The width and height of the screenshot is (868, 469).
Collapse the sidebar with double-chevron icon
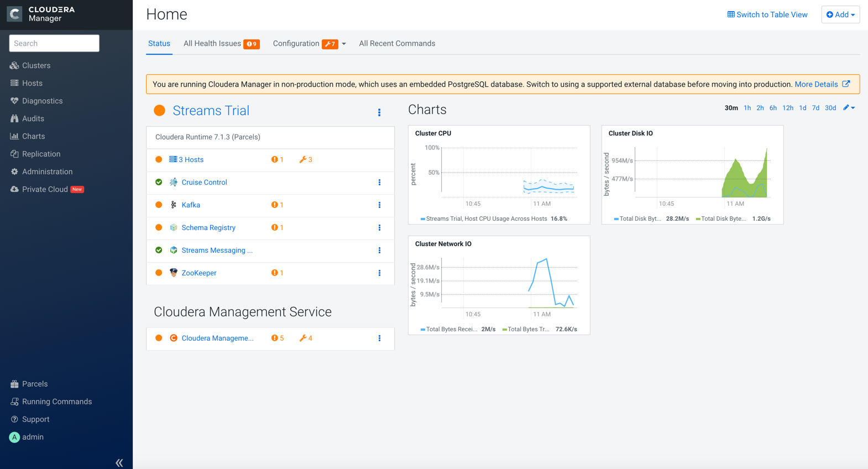(x=119, y=462)
